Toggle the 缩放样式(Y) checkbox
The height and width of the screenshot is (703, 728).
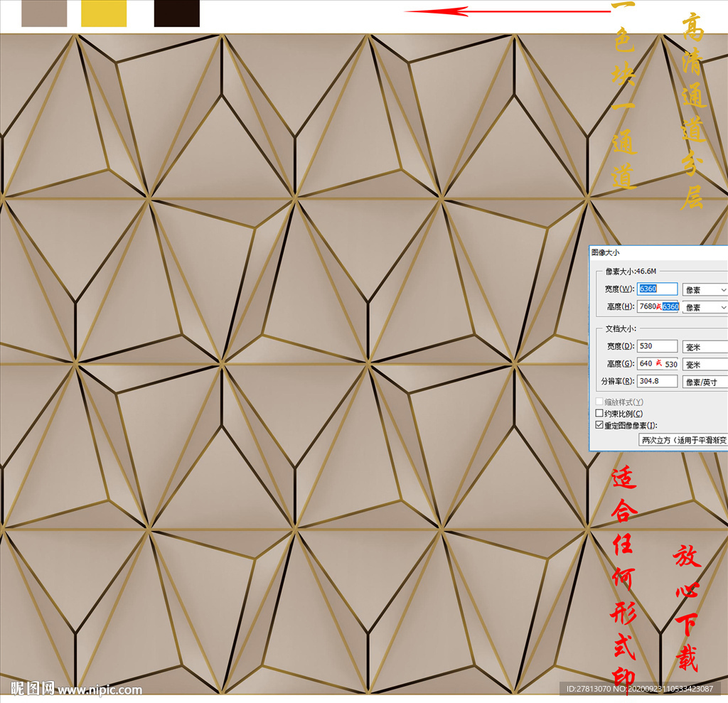(x=599, y=402)
